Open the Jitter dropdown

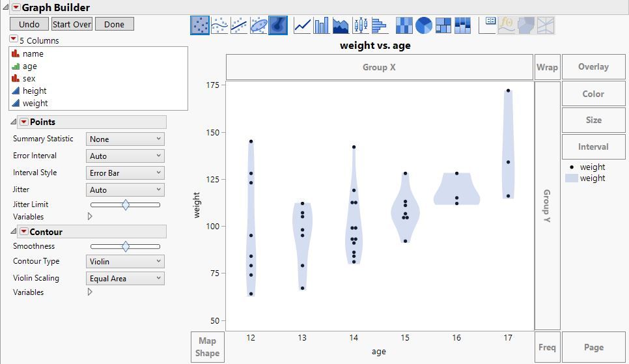click(x=125, y=189)
